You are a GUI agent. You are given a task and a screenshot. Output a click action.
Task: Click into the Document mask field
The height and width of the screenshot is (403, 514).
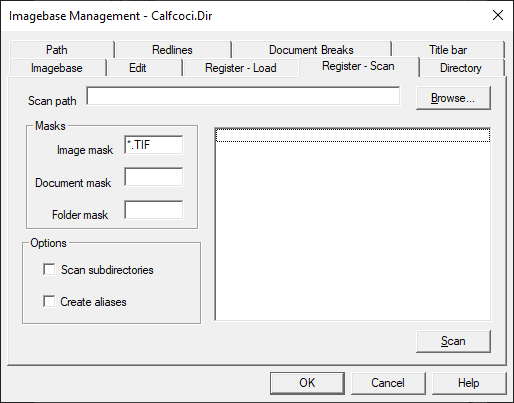click(154, 177)
